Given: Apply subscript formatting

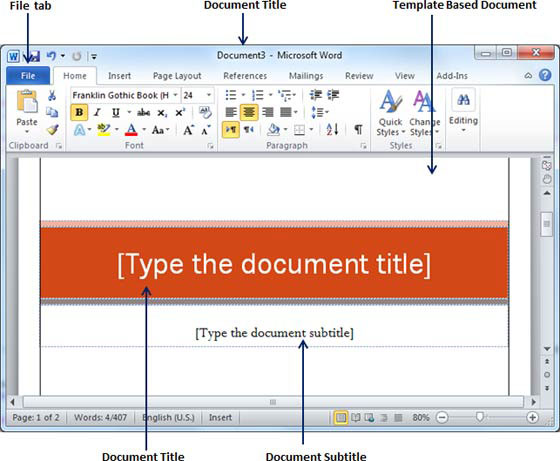Looking at the screenshot, I should coord(162,113).
